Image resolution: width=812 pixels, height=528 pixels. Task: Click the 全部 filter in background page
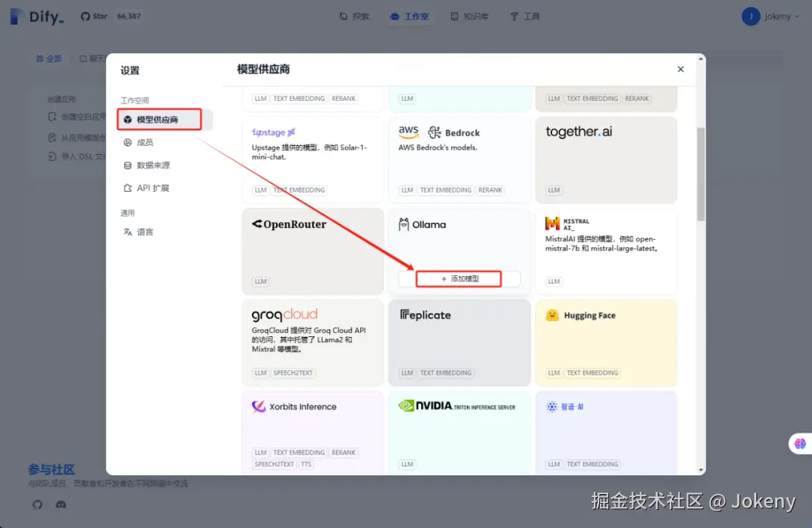click(x=49, y=59)
